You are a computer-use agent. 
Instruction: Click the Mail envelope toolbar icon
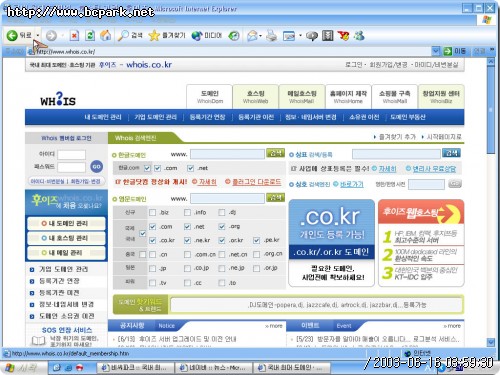click(x=252, y=35)
